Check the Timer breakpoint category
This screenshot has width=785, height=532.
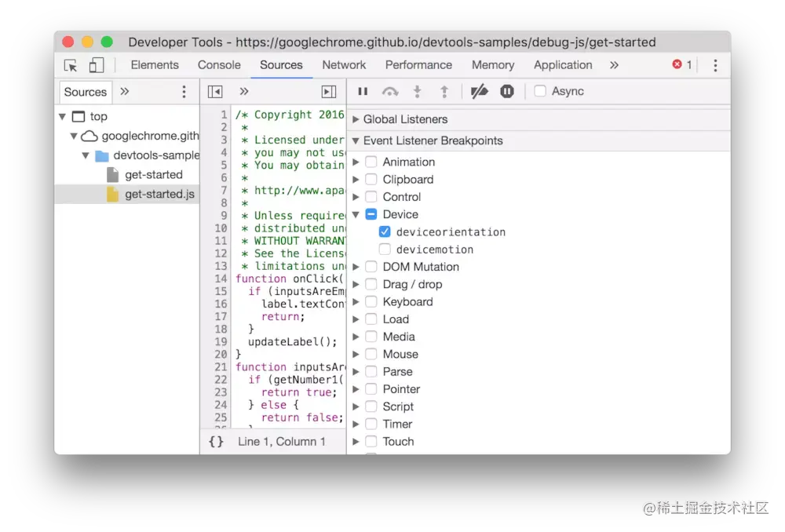371,424
